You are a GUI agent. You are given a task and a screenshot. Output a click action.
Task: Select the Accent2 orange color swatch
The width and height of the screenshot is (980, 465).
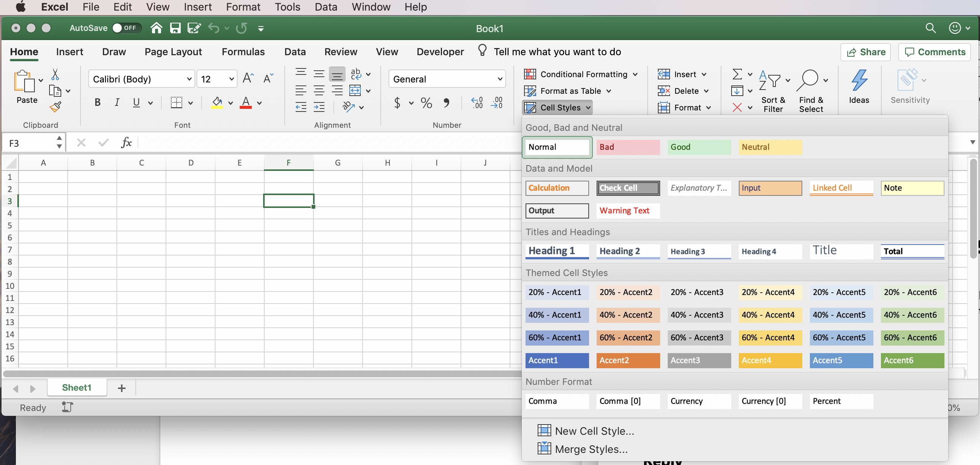[x=628, y=360]
